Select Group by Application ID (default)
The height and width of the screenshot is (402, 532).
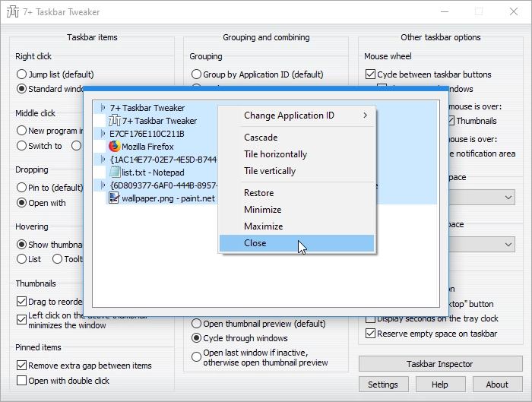[x=196, y=74]
